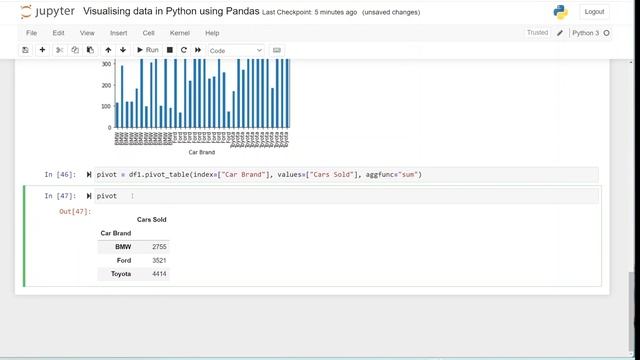Viewport: 640px width, 360px height.
Task: Move selected cell up arrow
Action: click(108, 50)
